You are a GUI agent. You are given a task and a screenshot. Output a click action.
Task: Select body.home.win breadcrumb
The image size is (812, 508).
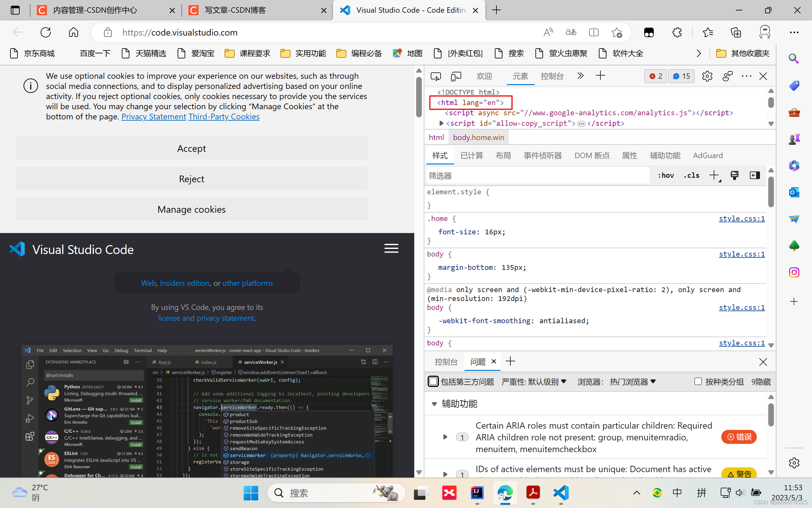click(478, 137)
